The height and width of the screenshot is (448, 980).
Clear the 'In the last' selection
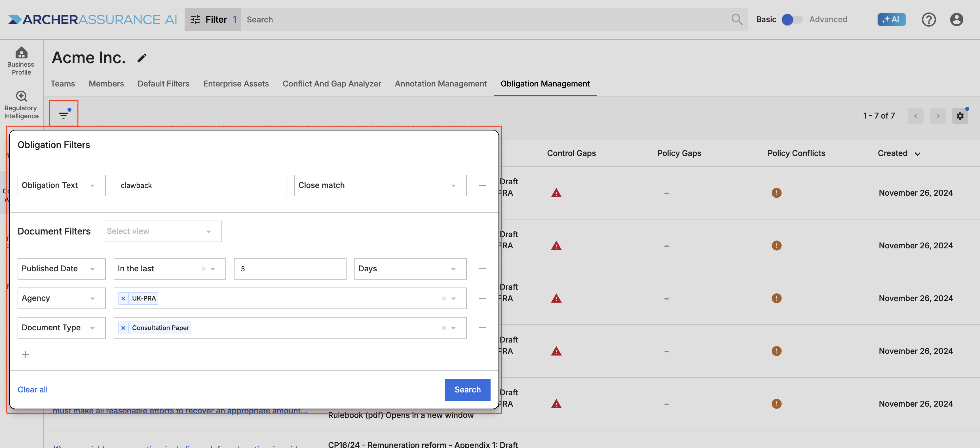point(204,269)
